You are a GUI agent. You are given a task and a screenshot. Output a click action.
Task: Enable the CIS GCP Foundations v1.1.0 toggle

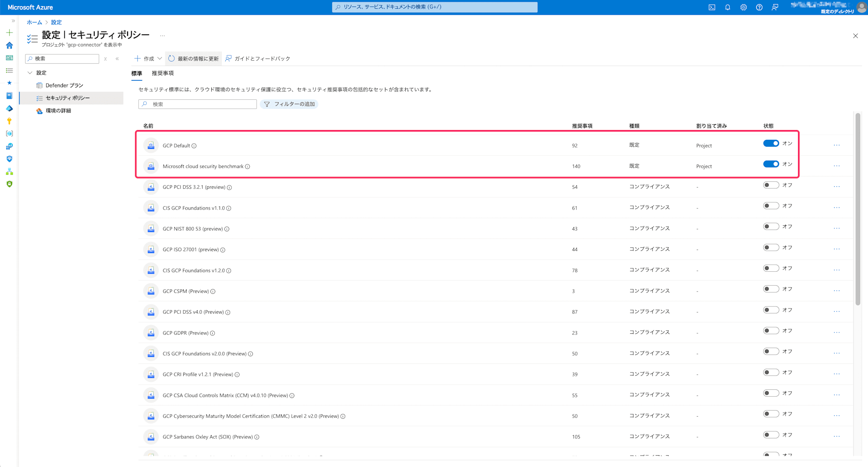coord(771,206)
